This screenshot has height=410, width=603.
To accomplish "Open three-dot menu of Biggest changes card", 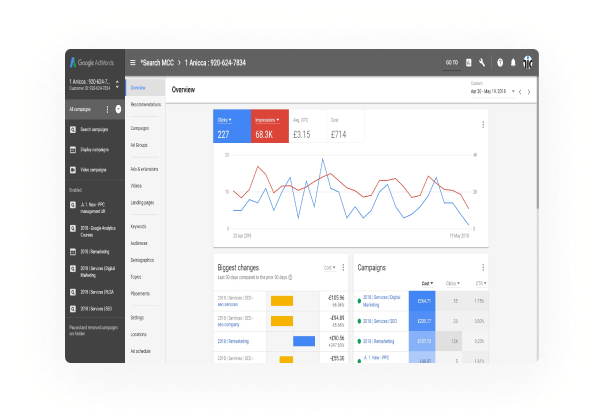I will coord(343,267).
